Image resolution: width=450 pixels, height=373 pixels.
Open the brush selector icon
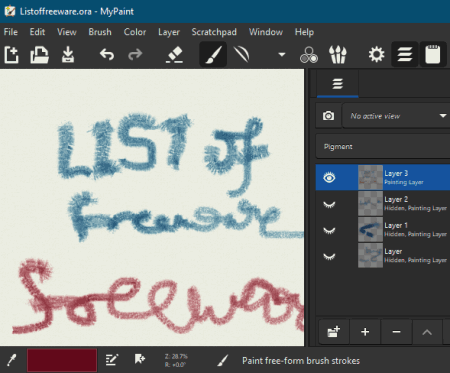[338, 54]
